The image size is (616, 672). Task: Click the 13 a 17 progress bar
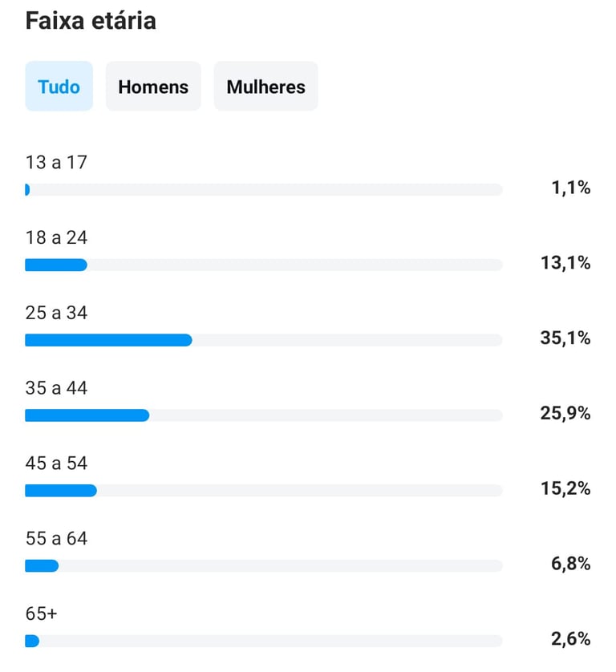tap(264, 190)
